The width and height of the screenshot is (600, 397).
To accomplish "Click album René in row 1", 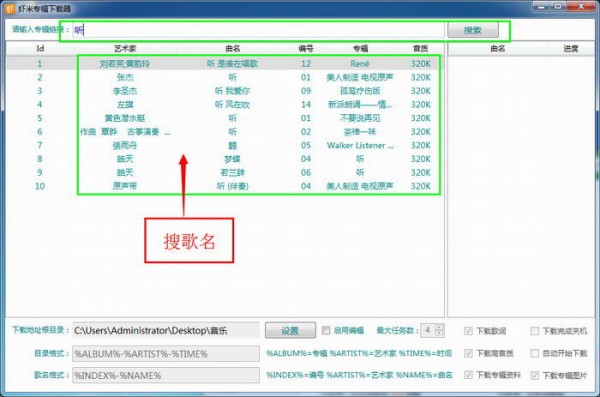I will pos(360,64).
